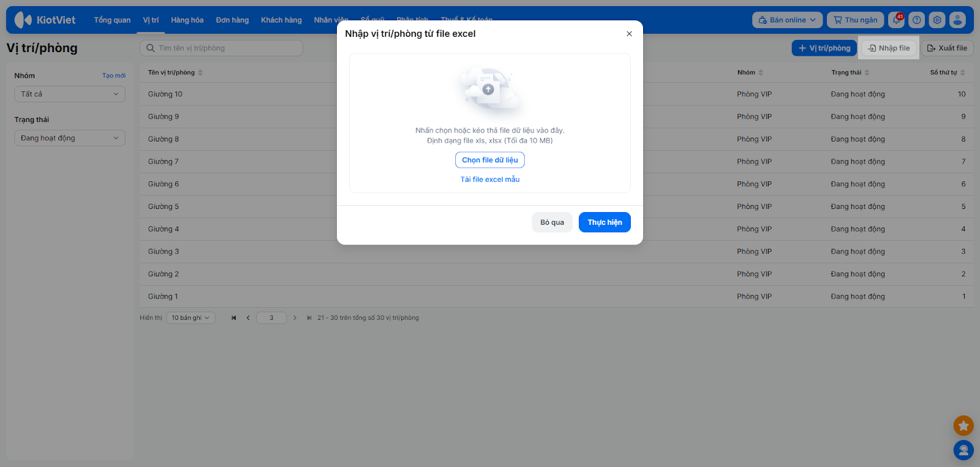Open the Hàng hóa menu
The height and width of the screenshot is (467, 980).
click(x=187, y=20)
